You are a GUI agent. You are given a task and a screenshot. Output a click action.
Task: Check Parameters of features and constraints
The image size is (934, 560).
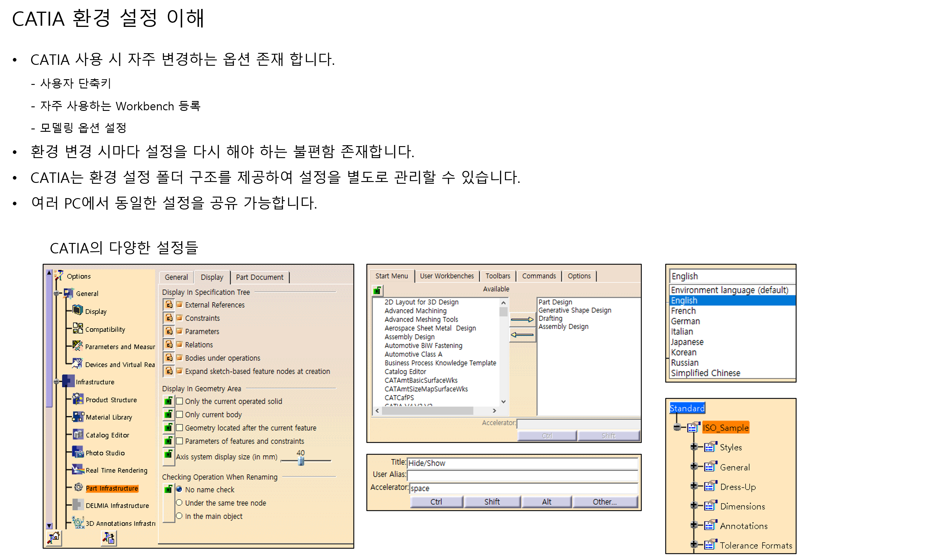coord(180,441)
